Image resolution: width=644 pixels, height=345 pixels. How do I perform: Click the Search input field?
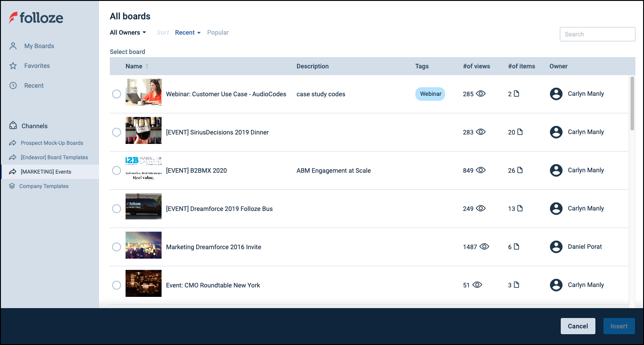coord(597,34)
